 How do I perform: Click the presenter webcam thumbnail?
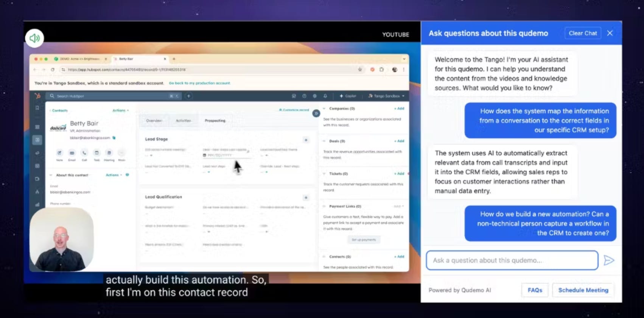(x=62, y=239)
